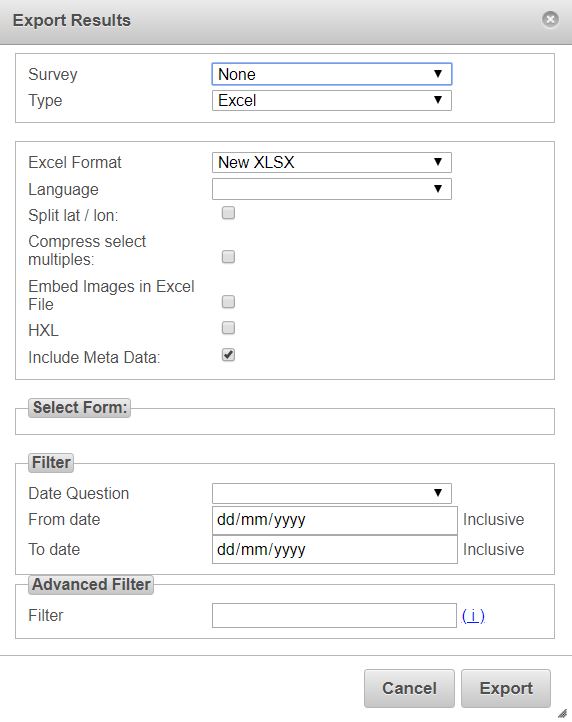
Task: Click the Advanced Filter section header
Action: (x=91, y=585)
